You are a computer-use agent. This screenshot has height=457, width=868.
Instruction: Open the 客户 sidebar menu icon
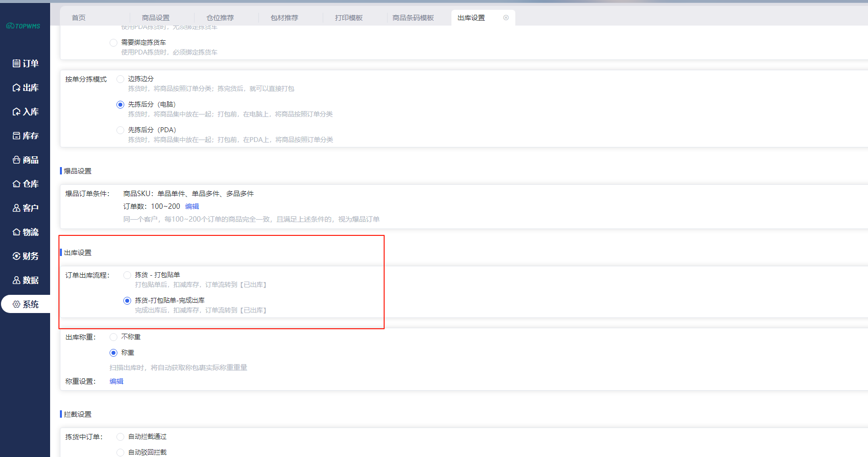pos(16,208)
